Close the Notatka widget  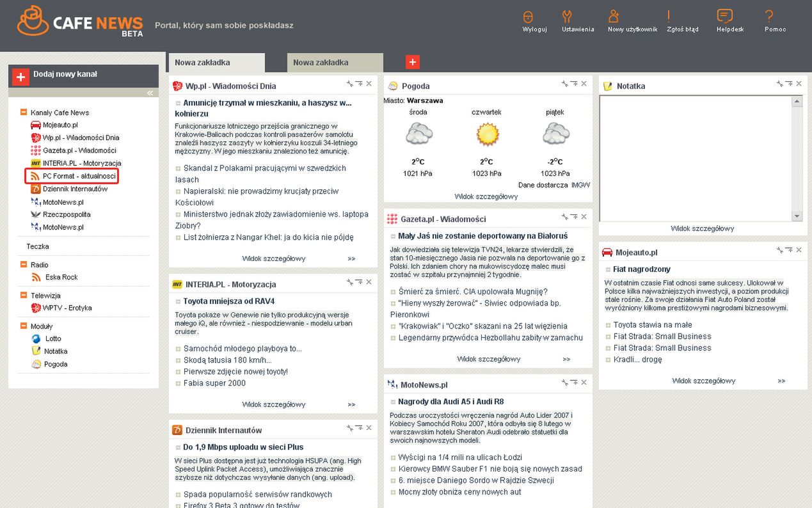799,84
